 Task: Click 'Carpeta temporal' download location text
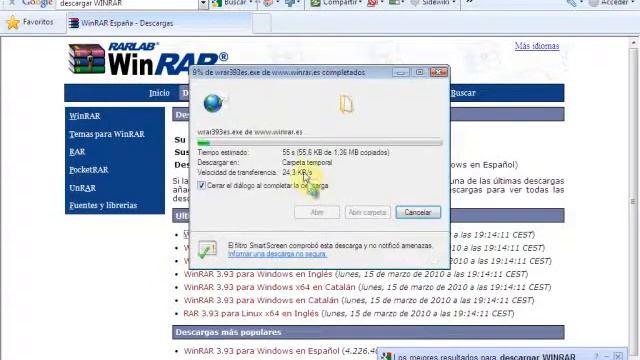pos(307,162)
